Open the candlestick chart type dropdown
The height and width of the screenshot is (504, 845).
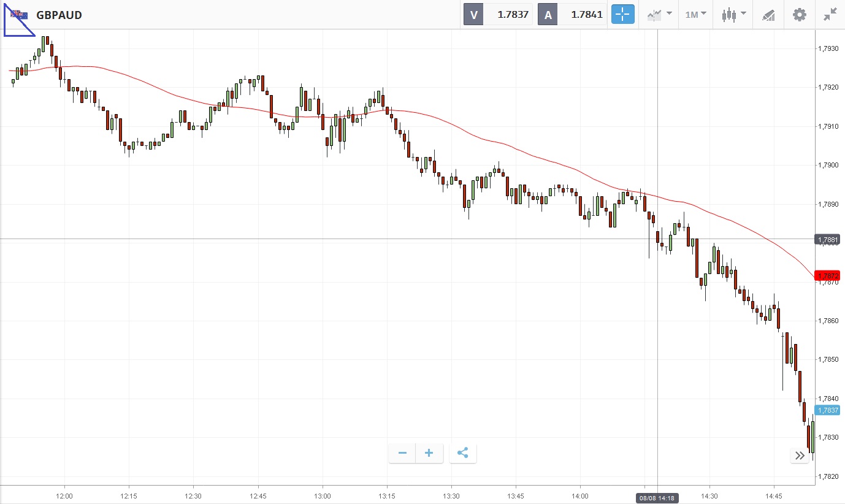click(733, 15)
